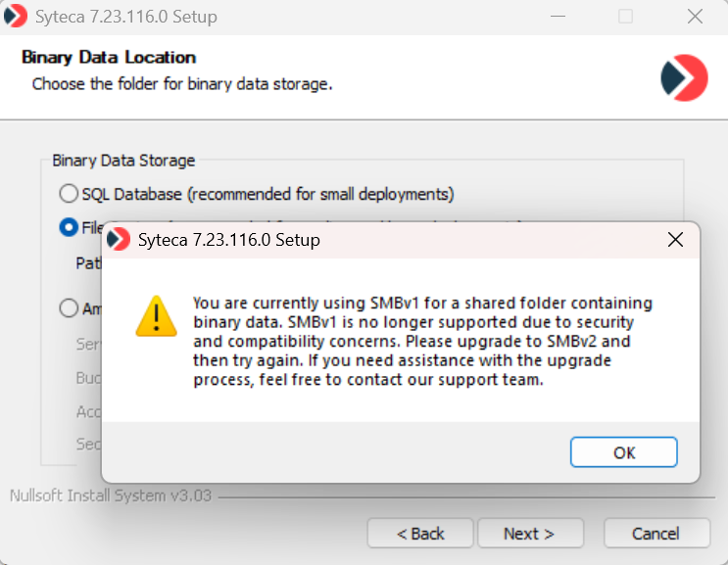Click the "Nullsoft Install System v3.03" label
Image resolution: width=728 pixels, height=565 pixels.
[x=110, y=495]
